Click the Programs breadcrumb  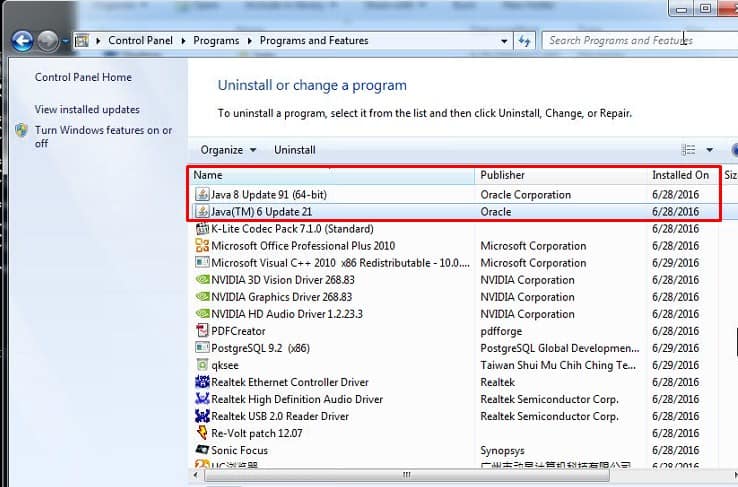click(216, 41)
